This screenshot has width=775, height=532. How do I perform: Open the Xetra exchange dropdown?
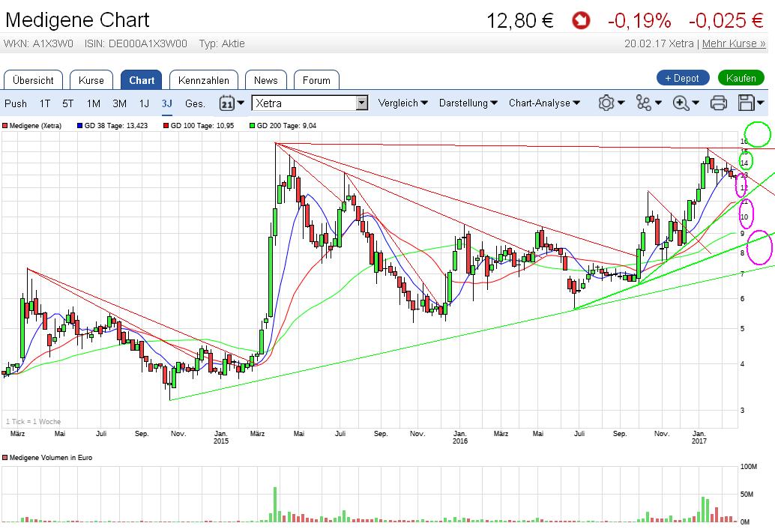click(x=362, y=103)
